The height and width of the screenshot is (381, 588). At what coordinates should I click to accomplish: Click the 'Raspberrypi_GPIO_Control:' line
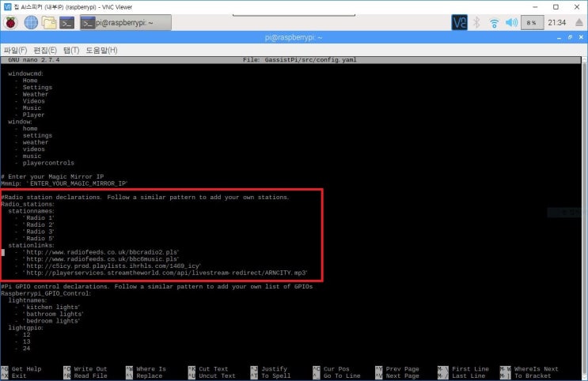tap(46, 293)
